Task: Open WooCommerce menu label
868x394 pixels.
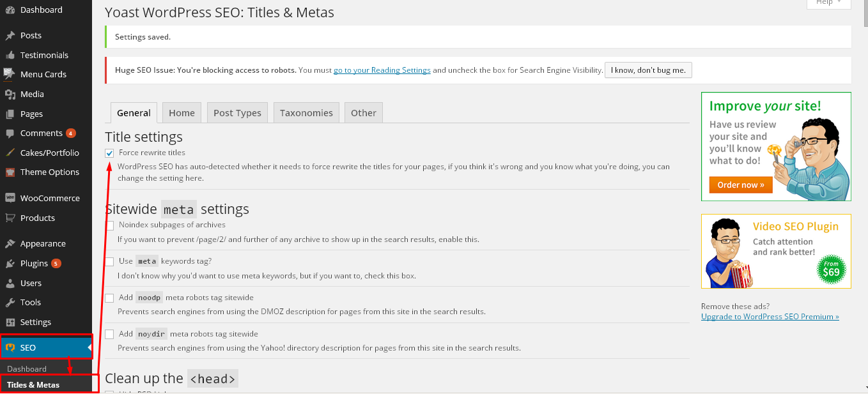Action: [x=50, y=199]
